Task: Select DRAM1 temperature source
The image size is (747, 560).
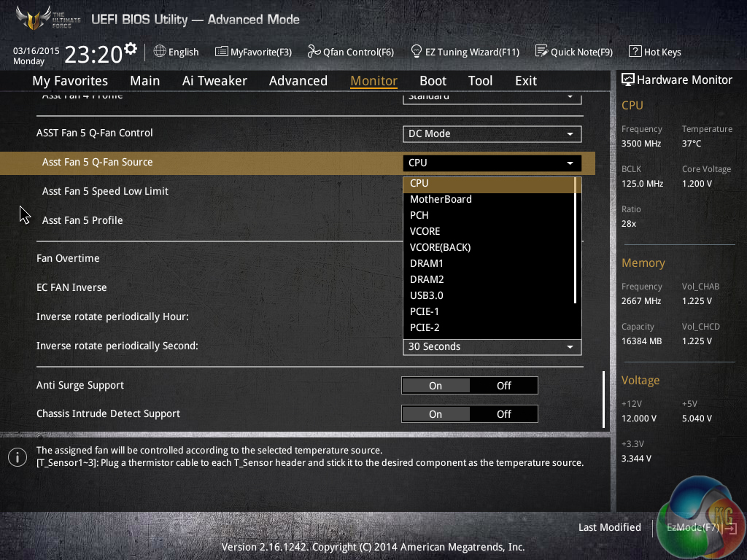Action: [x=489, y=263]
